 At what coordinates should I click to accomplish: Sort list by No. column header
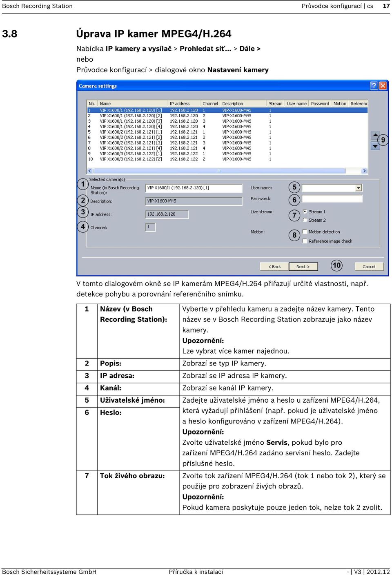click(x=93, y=104)
